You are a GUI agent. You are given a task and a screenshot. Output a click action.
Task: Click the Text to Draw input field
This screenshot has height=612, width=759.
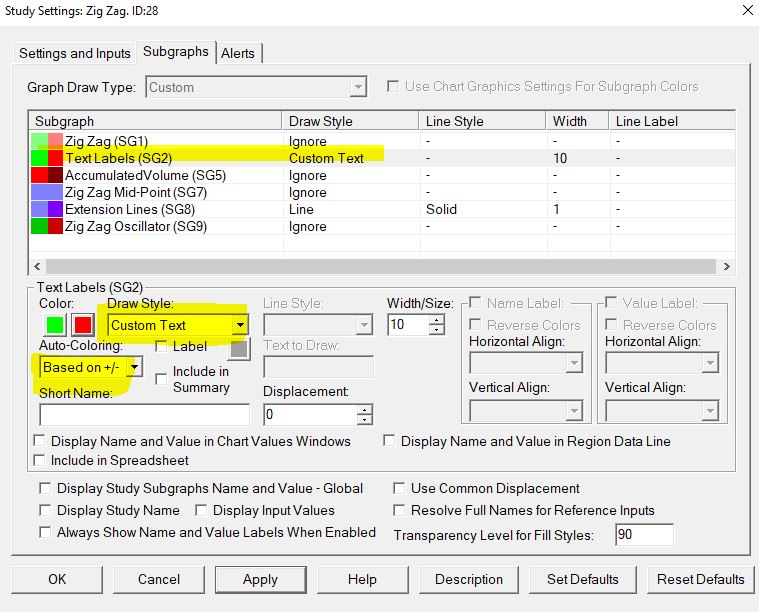(319, 367)
